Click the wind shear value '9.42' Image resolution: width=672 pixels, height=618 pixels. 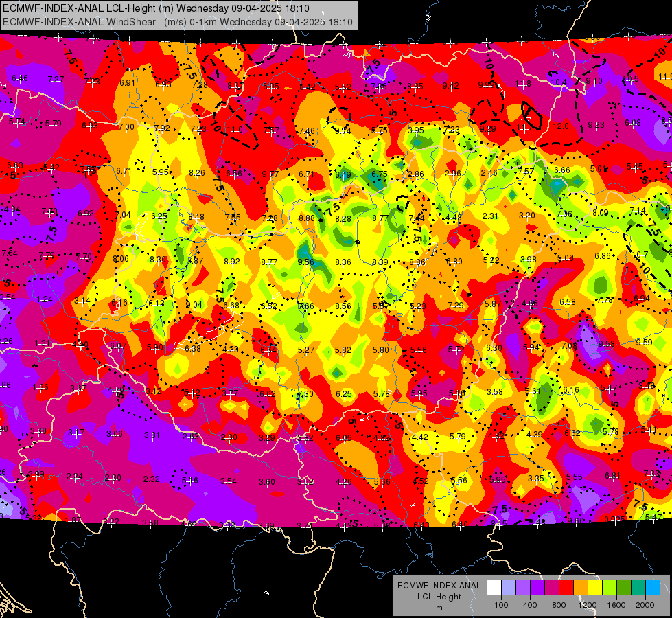[x=450, y=86]
